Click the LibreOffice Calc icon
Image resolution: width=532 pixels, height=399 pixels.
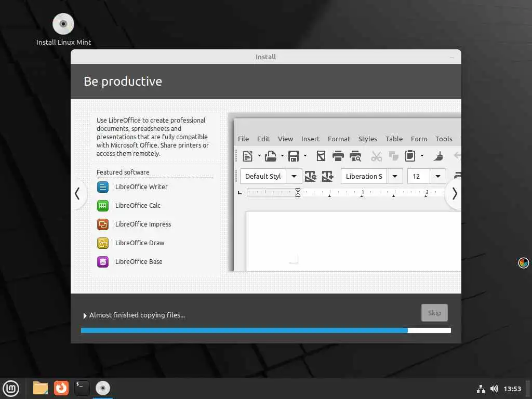(x=103, y=206)
